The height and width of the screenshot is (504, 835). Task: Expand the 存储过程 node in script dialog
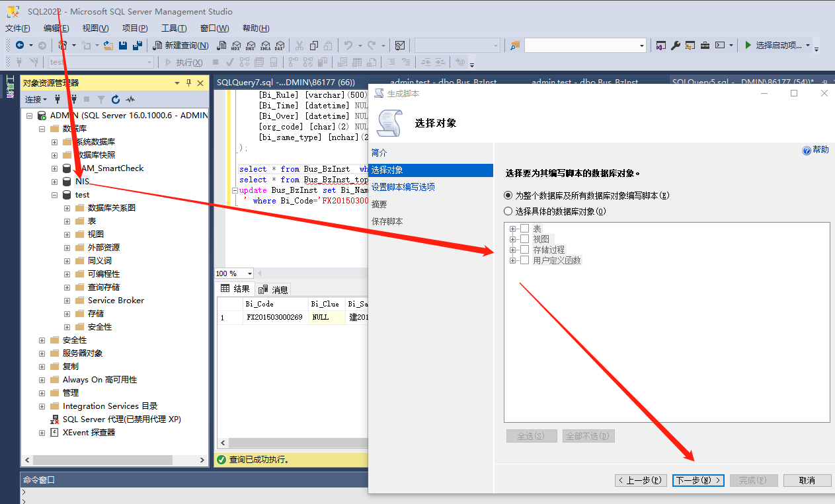coord(512,250)
